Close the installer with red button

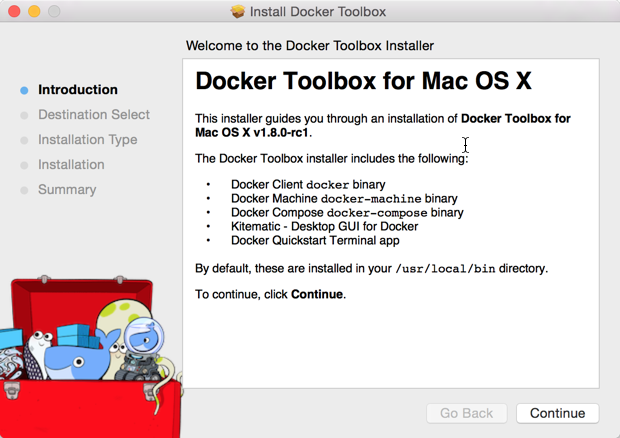click(13, 12)
